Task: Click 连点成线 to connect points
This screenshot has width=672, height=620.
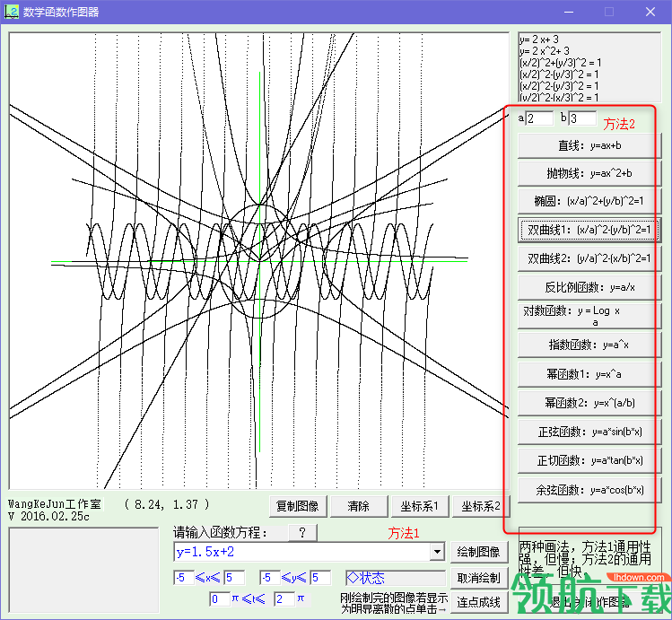Action: (479, 602)
